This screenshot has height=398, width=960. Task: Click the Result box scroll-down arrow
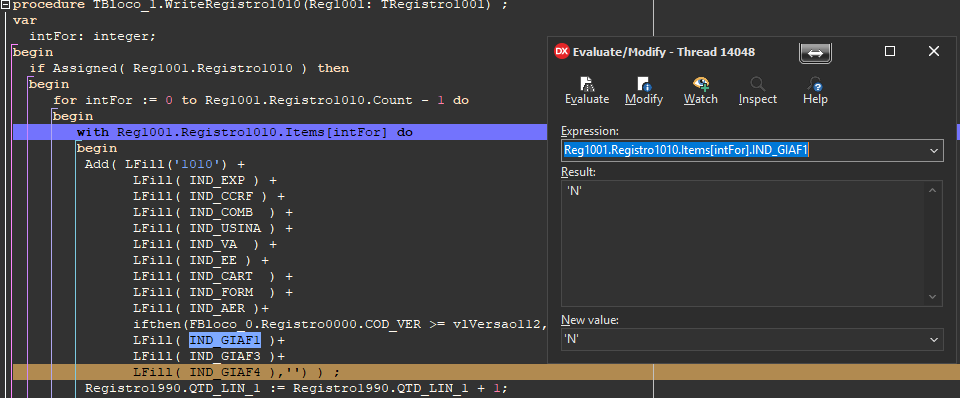click(x=932, y=297)
